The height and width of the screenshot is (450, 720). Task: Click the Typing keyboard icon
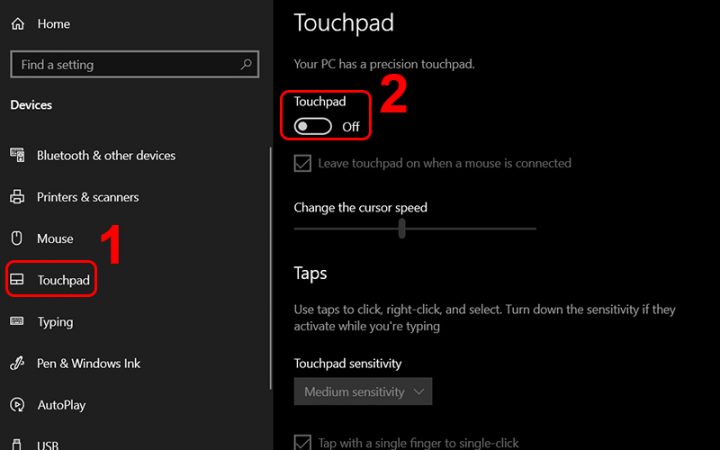(x=17, y=322)
